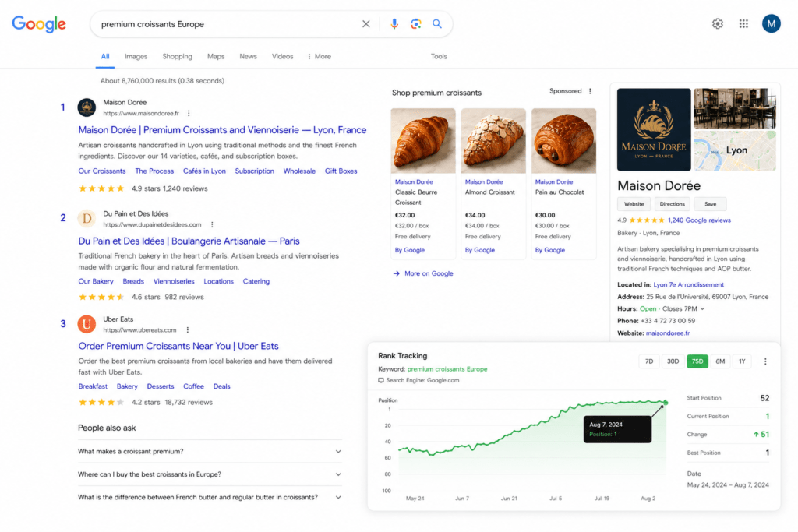Screen dimensions: 798x532
Task: Open the More search filters menu
Action: point(319,56)
